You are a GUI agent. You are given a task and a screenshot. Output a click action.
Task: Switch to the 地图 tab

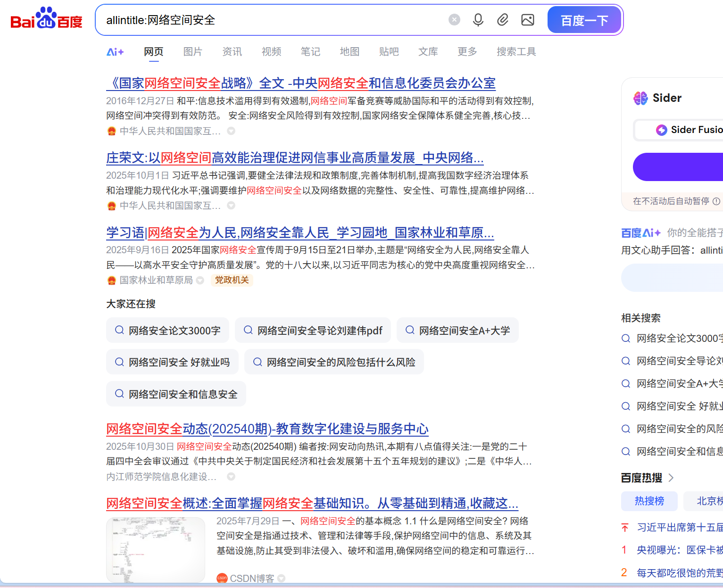349,52
